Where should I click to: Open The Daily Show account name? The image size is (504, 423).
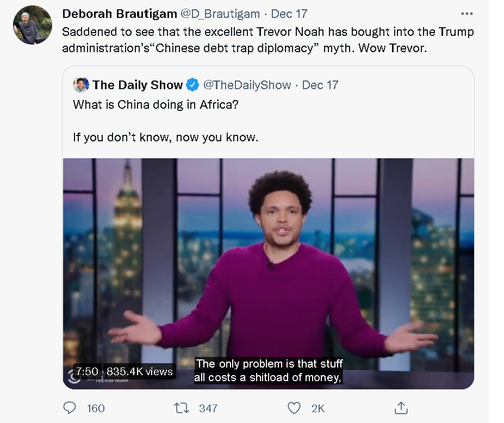click(137, 85)
